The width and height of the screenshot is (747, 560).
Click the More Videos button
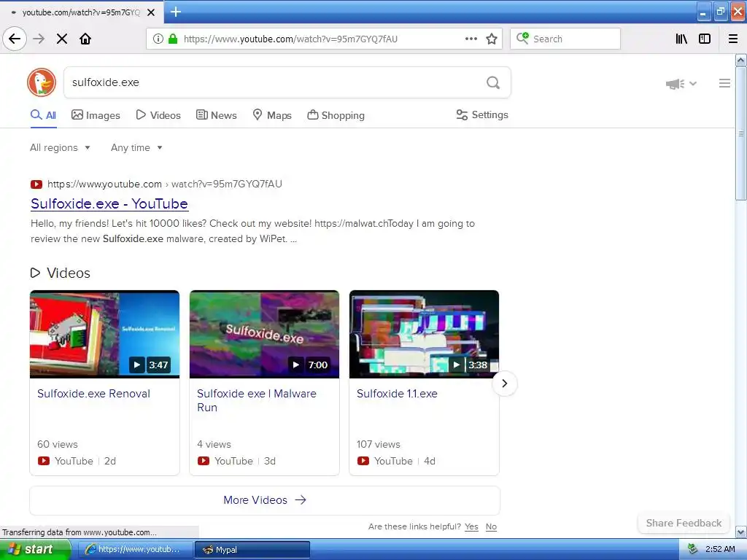click(265, 500)
